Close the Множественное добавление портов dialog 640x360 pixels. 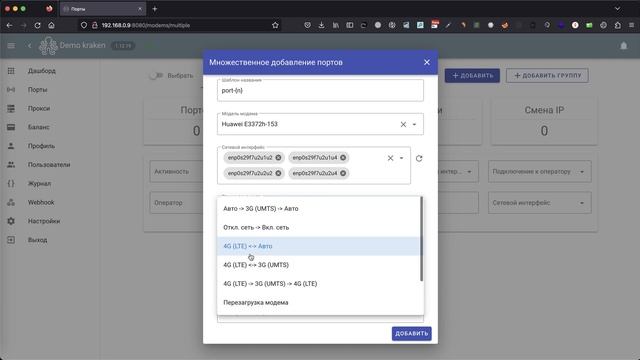(x=427, y=62)
